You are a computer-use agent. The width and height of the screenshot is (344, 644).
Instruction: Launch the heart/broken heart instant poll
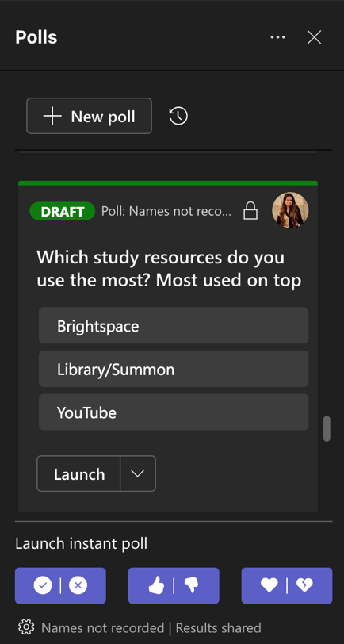pos(287,585)
